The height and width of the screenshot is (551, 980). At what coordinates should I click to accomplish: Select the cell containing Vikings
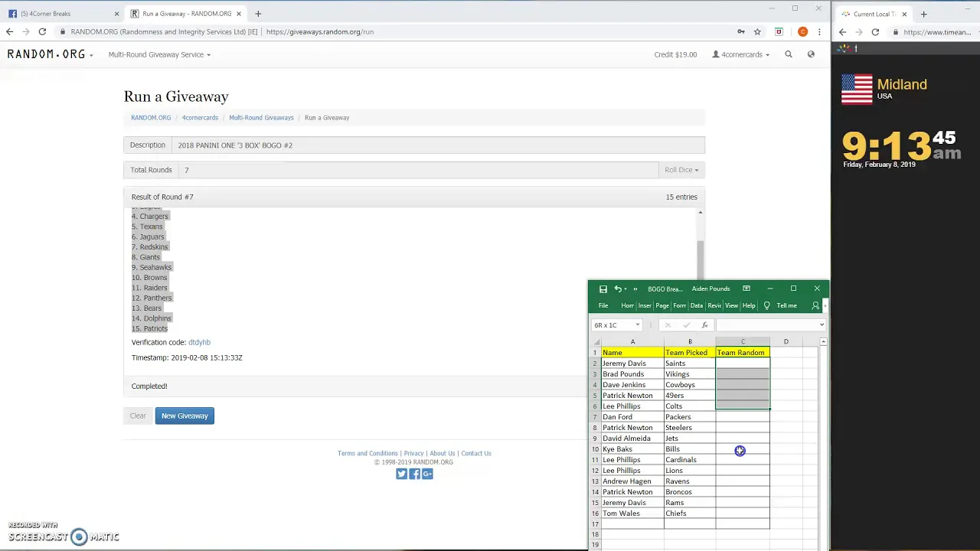pos(690,374)
